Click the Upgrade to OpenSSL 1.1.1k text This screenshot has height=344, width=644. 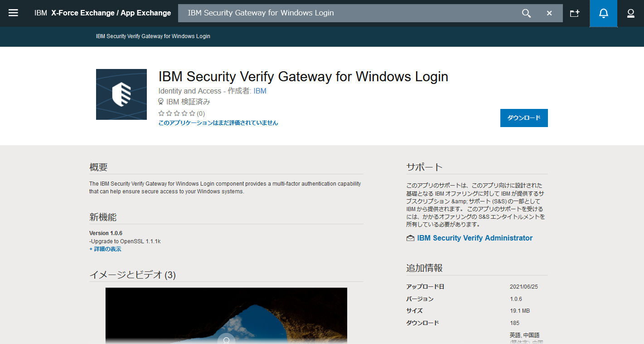125,241
